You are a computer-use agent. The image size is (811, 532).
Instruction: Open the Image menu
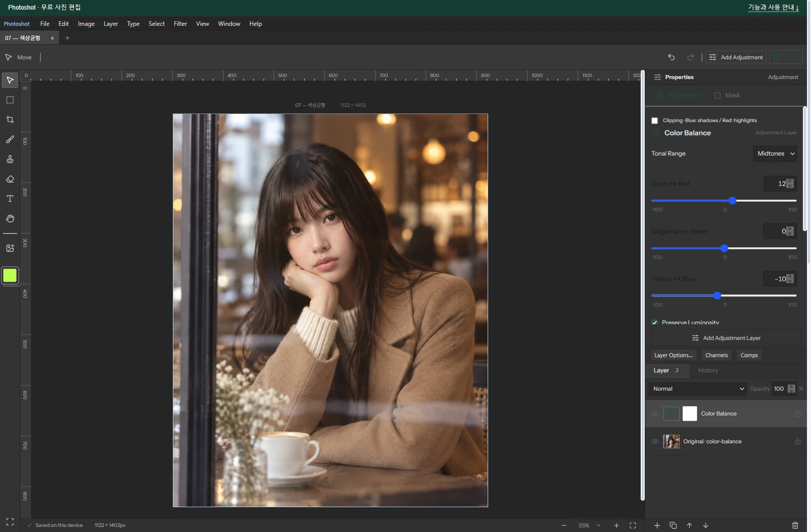pos(86,24)
